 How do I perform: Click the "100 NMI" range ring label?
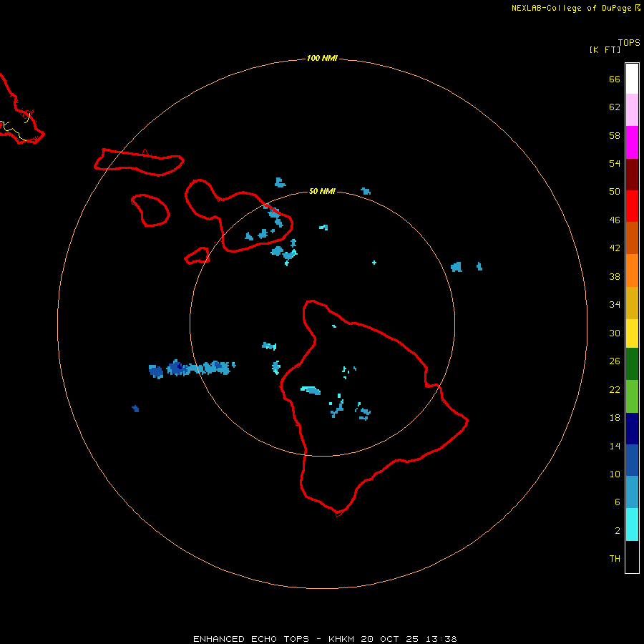322,59
